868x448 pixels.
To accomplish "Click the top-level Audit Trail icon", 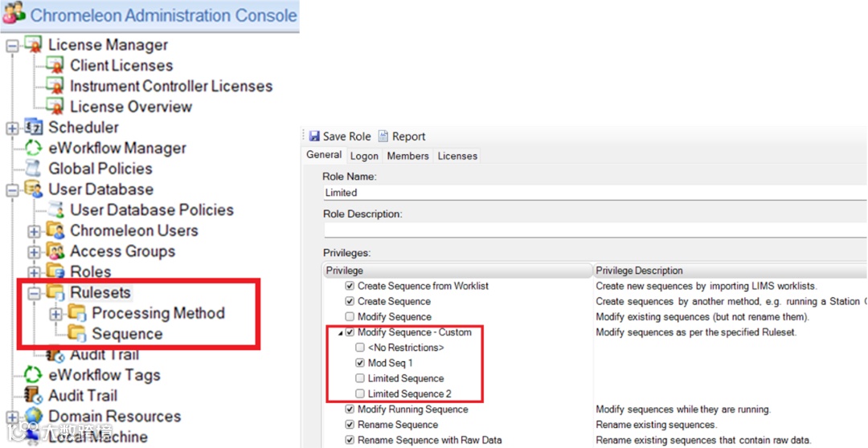I will coord(33,396).
